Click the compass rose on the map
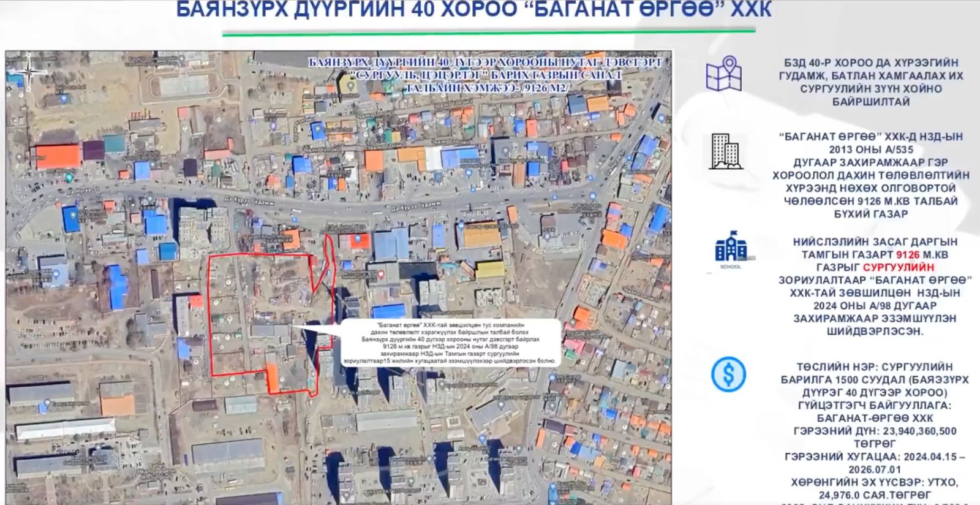 coord(29,74)
